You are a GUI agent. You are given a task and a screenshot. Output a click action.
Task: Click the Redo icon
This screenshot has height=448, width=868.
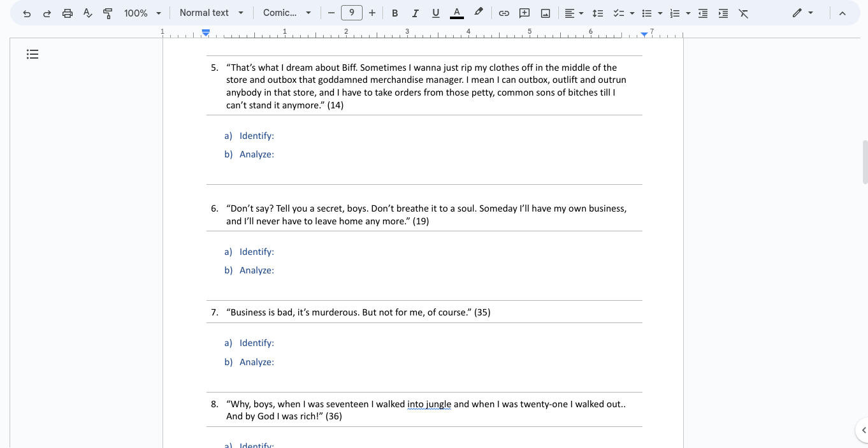tap(47, 13)
